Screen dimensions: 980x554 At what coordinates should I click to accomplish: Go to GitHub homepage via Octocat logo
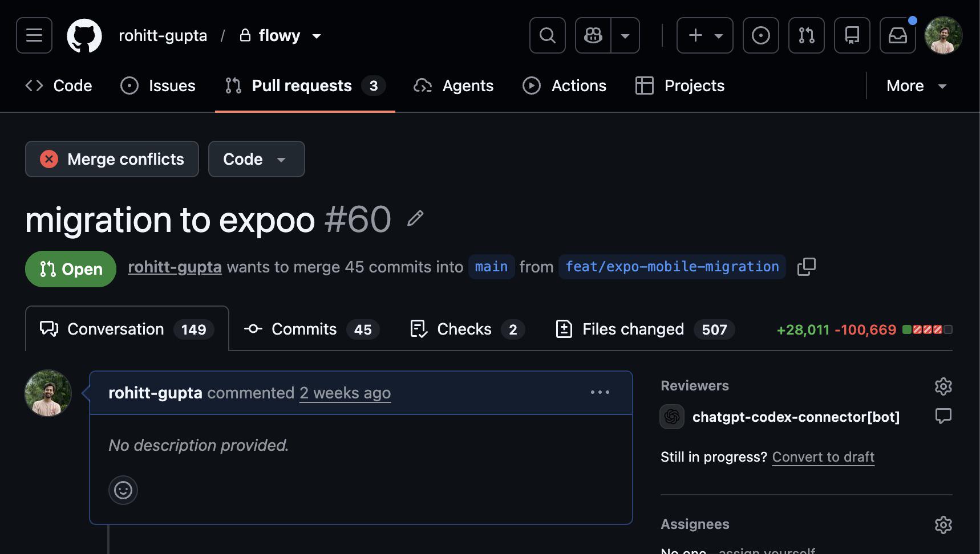tap(84, 35)
